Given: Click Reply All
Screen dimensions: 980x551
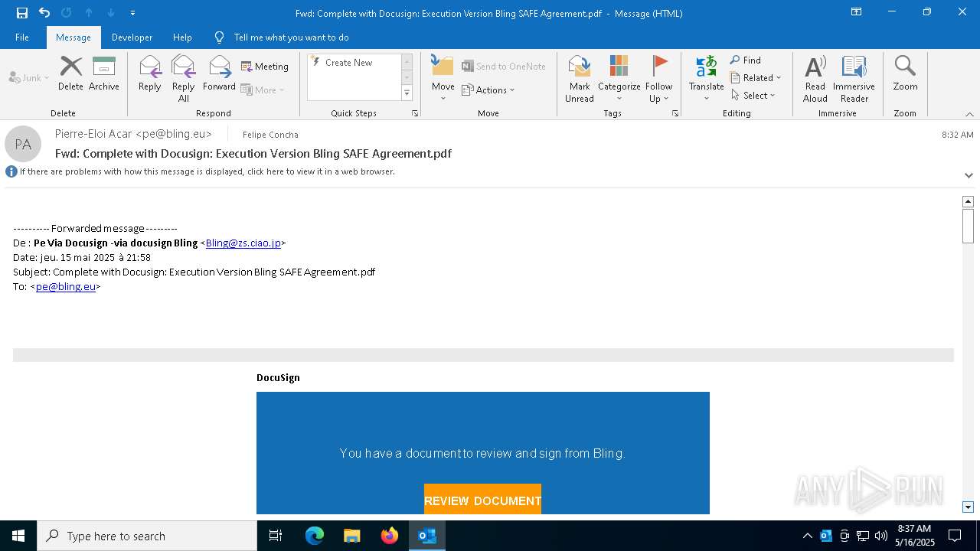Looking at the screenshot, I should (x=184, y=78).
